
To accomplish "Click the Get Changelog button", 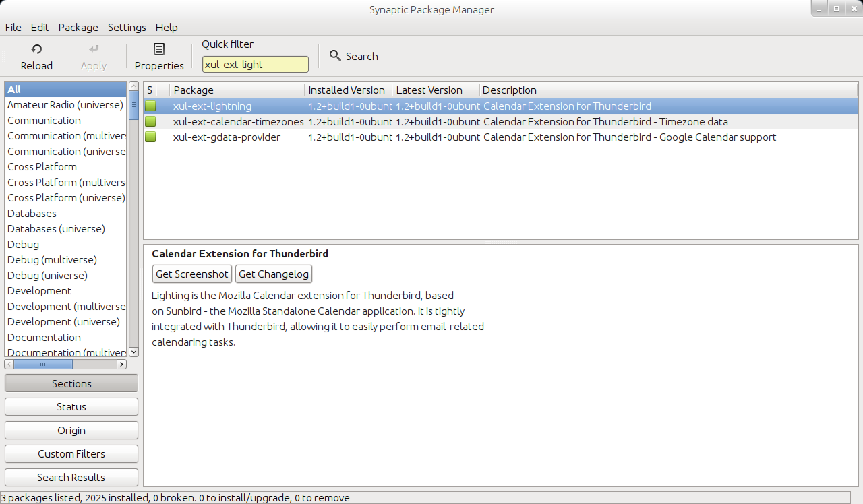I will pos(274,274).
